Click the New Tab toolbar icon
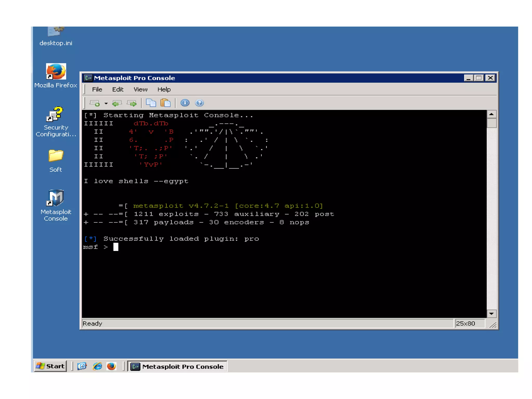 (x=95, y=103)
